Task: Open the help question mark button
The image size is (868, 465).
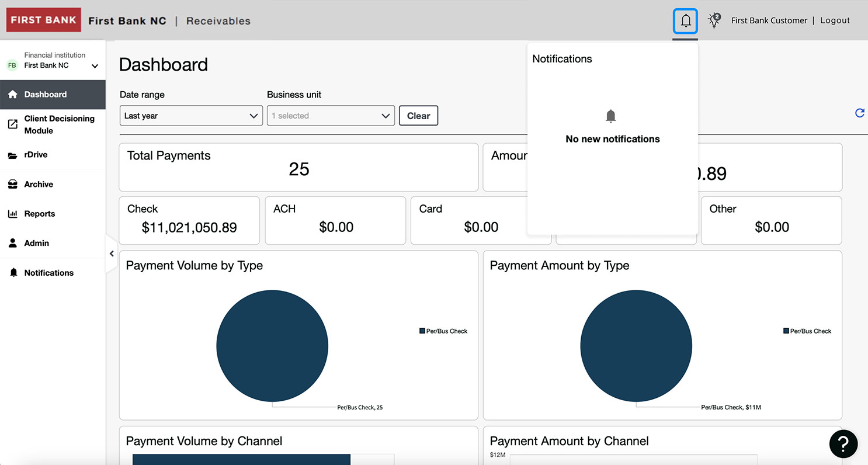Action: tap(843, 444)
